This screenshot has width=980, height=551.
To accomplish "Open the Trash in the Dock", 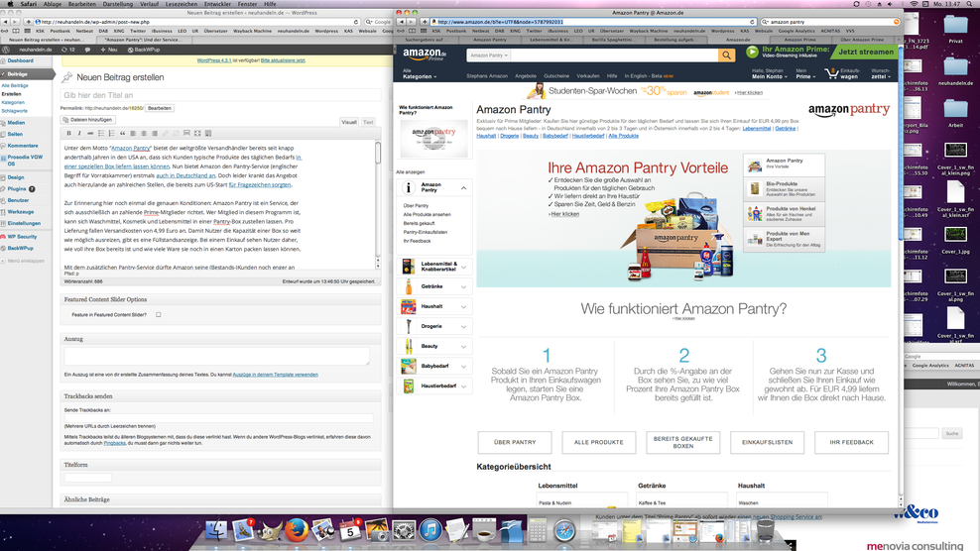I will (765, 530).
